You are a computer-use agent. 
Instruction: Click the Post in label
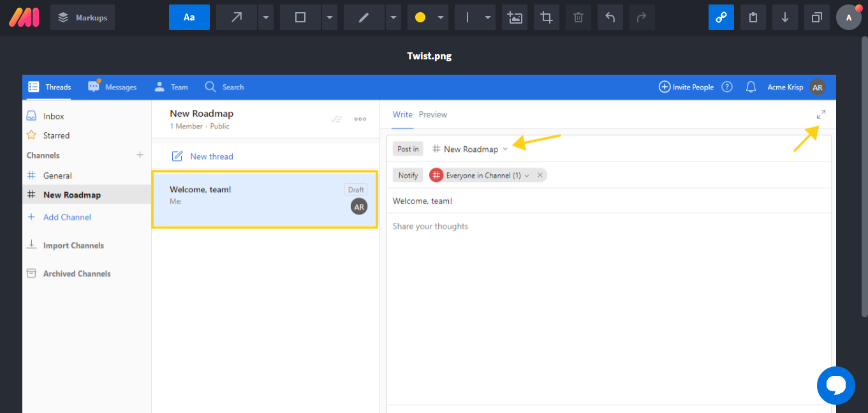tap(408, 149)
